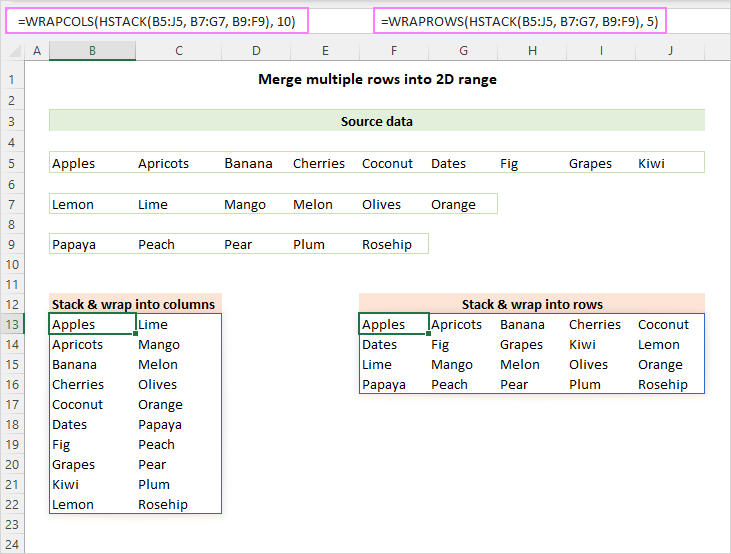Select row 24 header

click(12, 544)
